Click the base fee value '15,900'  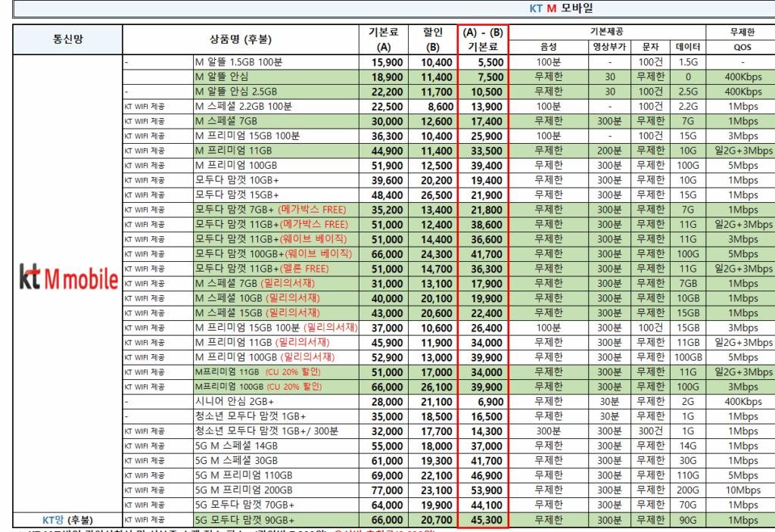387,63
